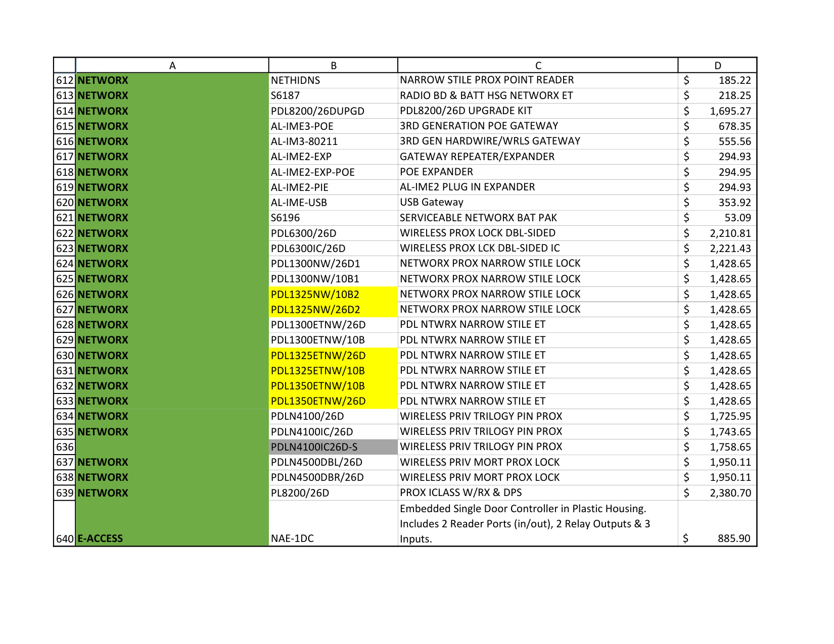Click yellow cell PDL1325NW/26D2
This screenshot has width=834, height=644.
click(x=334, y=310)
